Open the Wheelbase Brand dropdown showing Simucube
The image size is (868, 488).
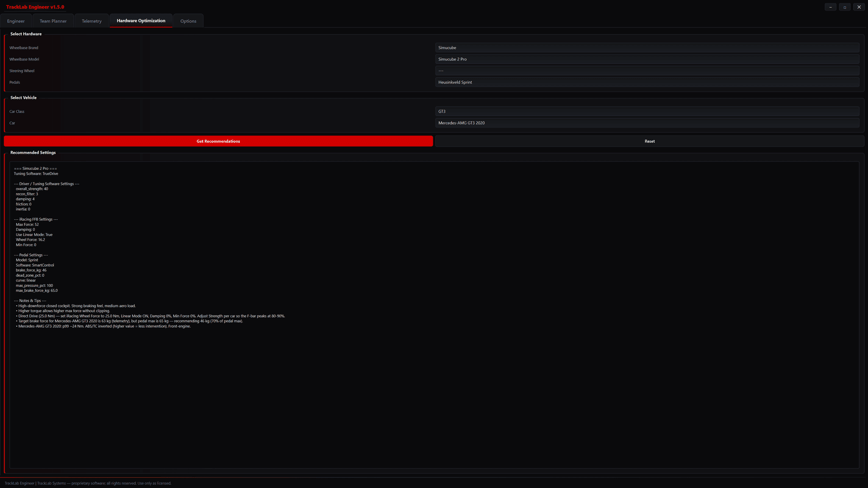(x=647, y=48)
